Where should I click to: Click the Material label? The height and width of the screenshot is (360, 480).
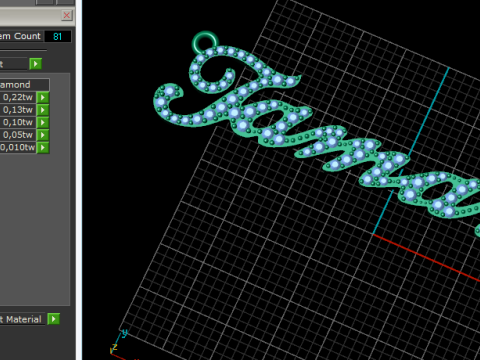22,319
